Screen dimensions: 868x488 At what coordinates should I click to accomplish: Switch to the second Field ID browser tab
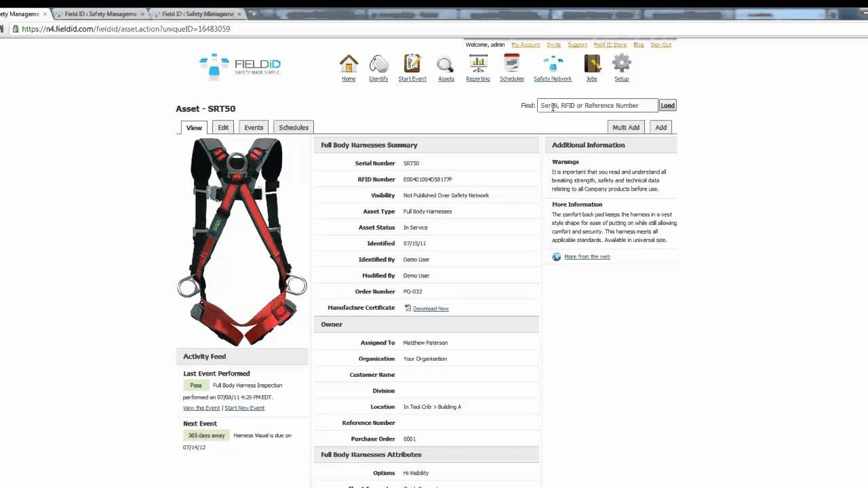pos(99,14)
